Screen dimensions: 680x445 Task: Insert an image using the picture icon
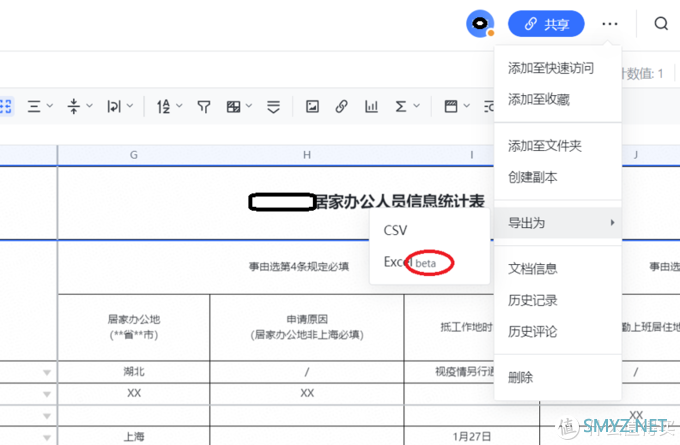click(x=312, y=106)
